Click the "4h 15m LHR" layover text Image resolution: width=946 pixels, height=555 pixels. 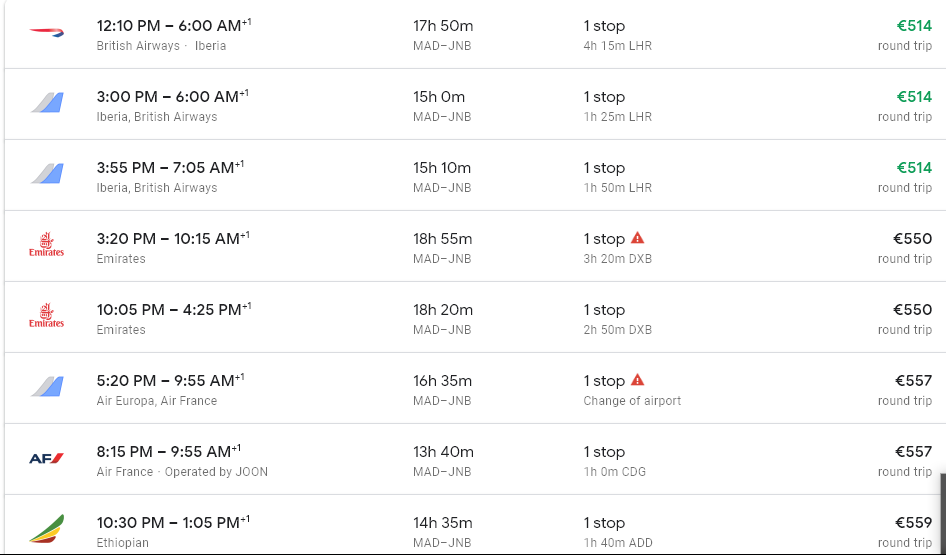coord(618,46)
